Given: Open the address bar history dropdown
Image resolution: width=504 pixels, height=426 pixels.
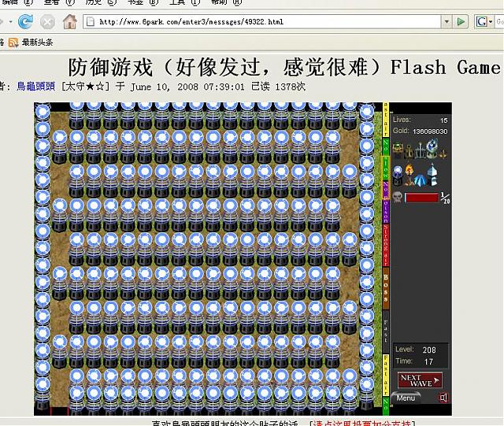Looking at the screenshot, I should (447, 22).
